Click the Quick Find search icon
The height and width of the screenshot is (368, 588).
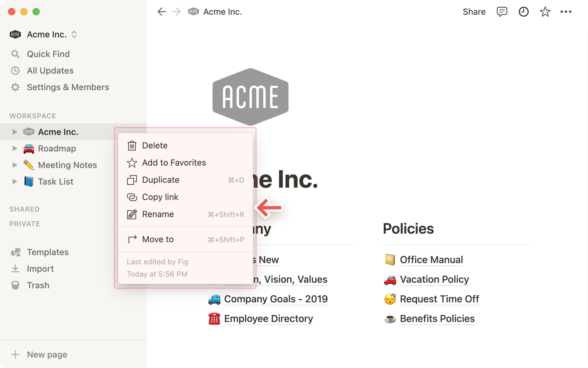[15, 54]
